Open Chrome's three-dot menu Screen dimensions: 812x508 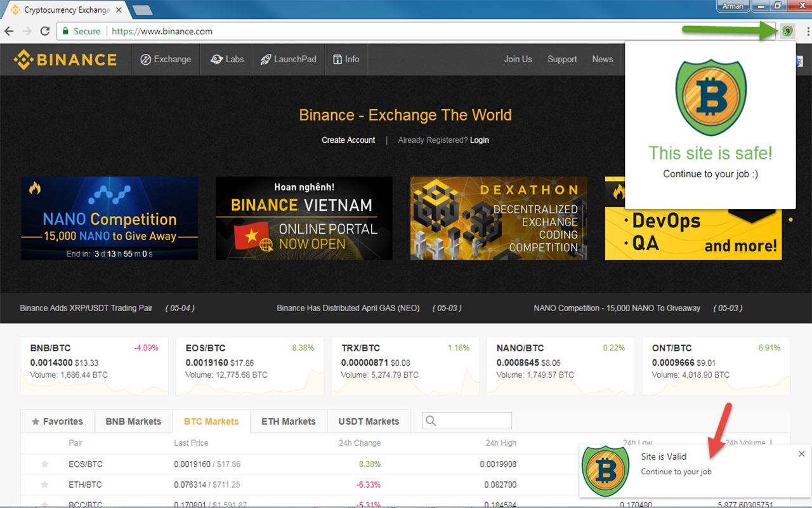807,31
